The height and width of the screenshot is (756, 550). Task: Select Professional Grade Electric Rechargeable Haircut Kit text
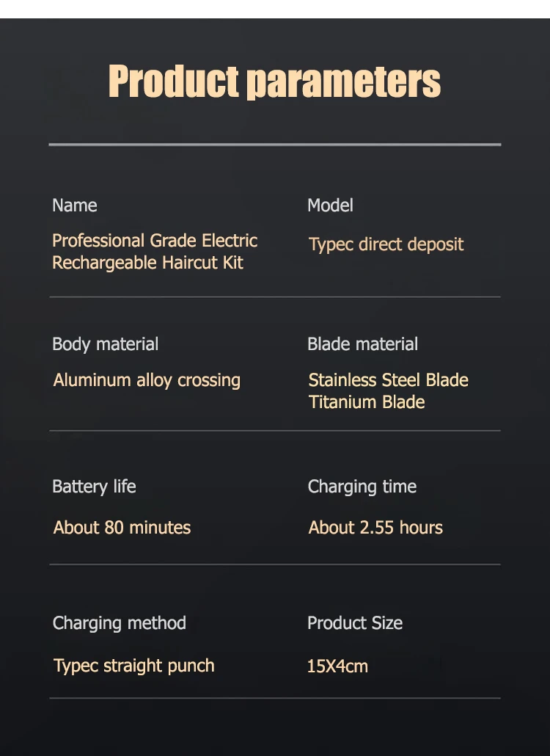[154, 252]
